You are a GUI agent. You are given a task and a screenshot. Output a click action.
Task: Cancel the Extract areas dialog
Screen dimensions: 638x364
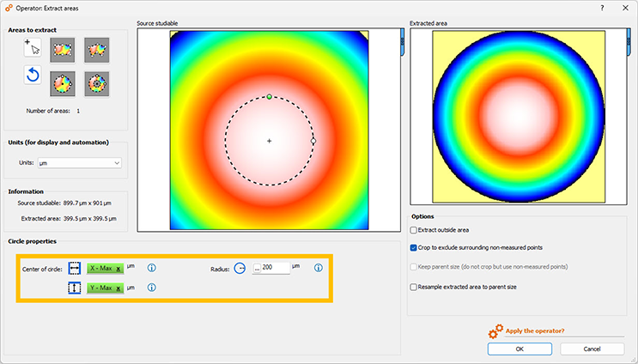pyautogui.click(x=592, y=349)
